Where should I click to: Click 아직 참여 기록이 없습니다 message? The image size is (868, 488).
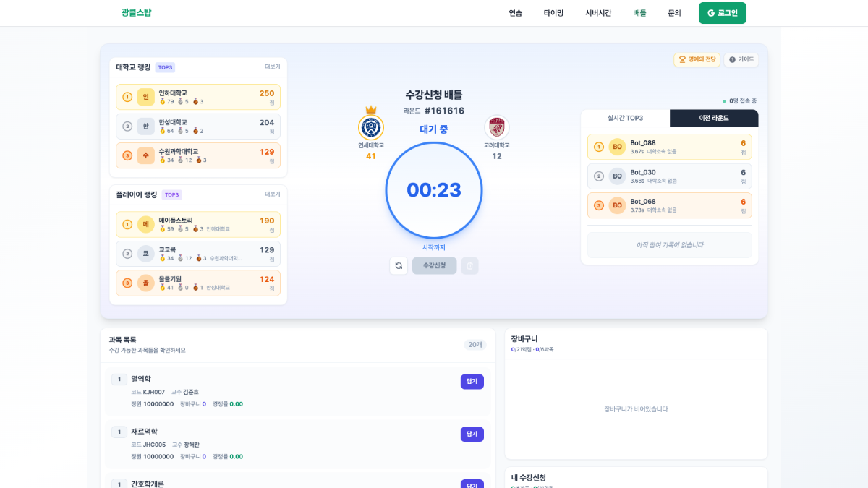coord(669,245)
